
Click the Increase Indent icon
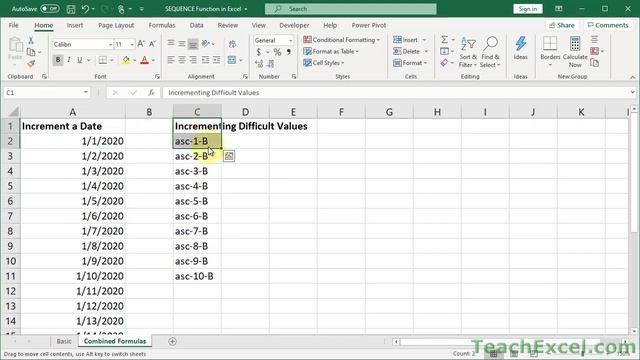pos(216,60)
